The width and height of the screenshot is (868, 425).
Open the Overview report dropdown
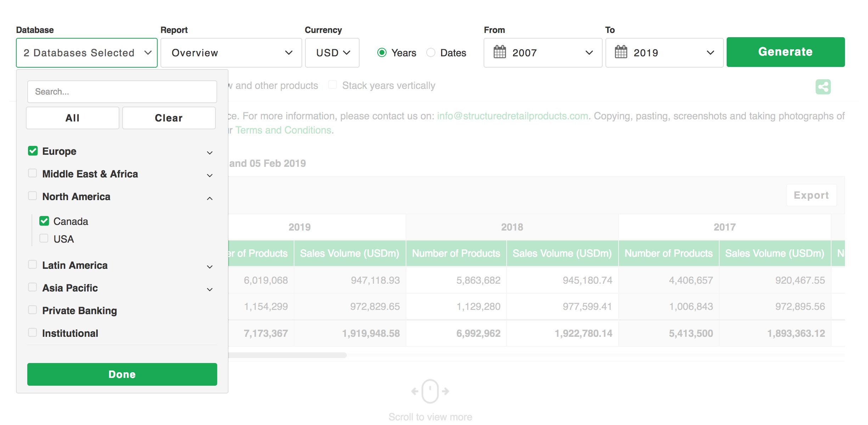pos(231,53)
